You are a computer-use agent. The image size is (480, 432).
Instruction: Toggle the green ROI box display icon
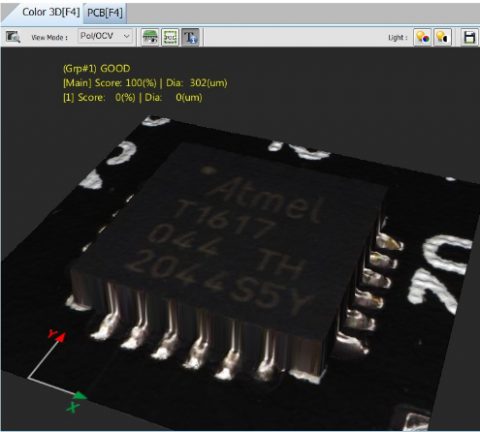click(170, 37)
